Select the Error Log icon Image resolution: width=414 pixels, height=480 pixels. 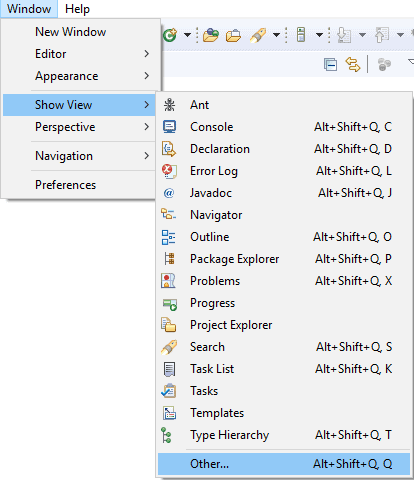pyautogui.click(x=169, y=171)
